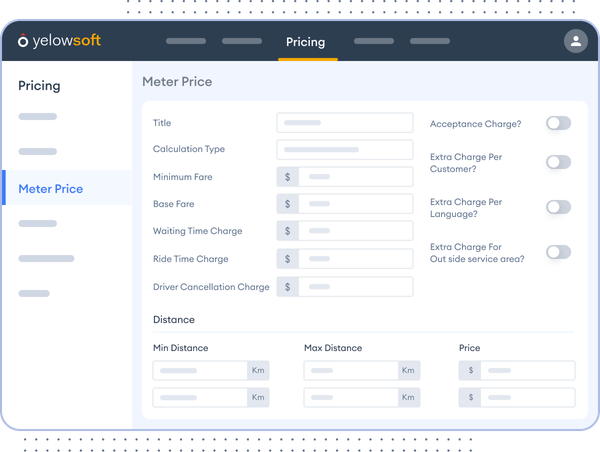Image resolution: width=600 pixels, height=452 pixels.
Task: Click the dollar icon beside Base Fare
Action: click(288, 204)
